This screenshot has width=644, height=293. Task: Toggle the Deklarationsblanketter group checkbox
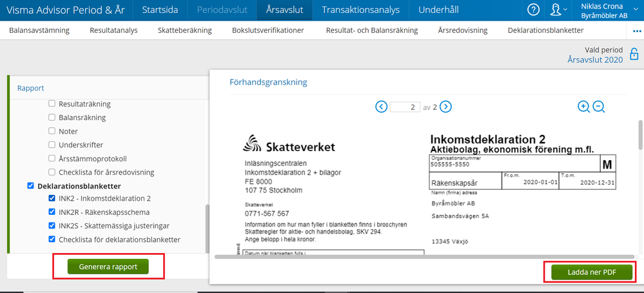(x=30, y=186)
